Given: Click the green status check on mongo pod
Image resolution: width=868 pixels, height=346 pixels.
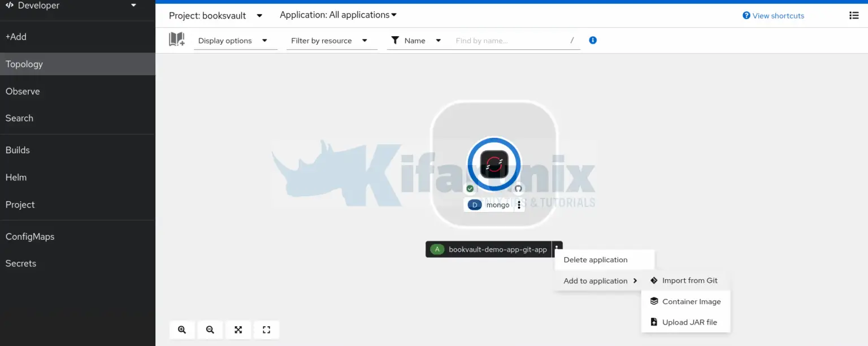Looking at the screenshot, I should click(x=470, y=188).
